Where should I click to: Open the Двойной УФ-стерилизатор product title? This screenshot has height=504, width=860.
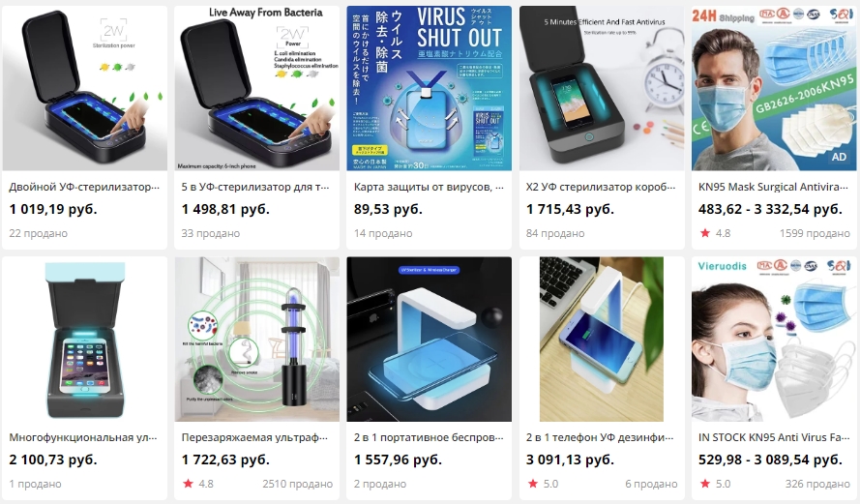coord(84,187)
